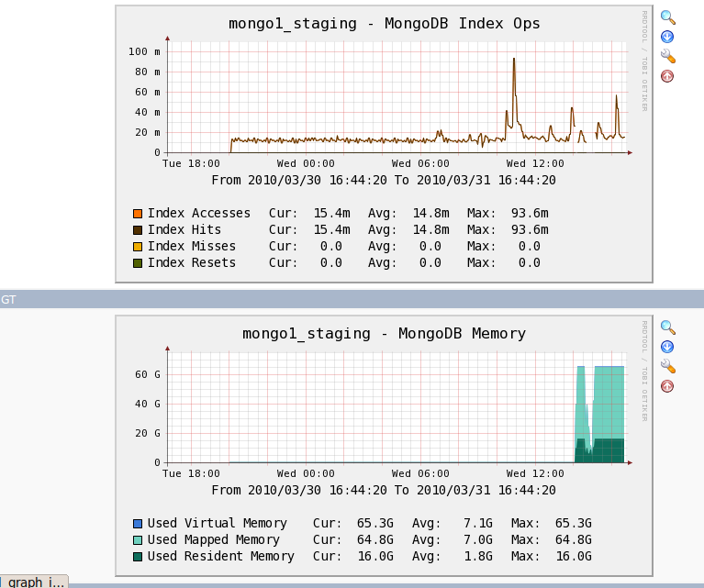Click the 'Used Resident Memory' legend label

pyautogui.click(x=221, y=556)
